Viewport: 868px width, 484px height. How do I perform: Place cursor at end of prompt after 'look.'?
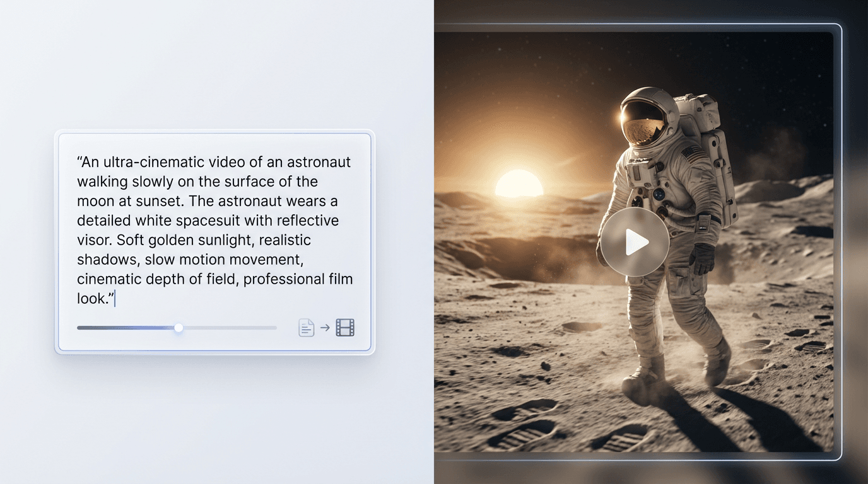[114, 299]
